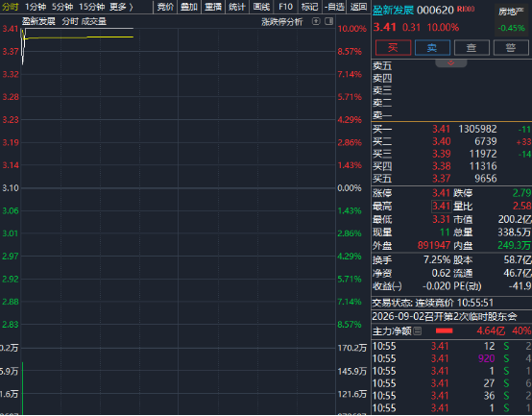This screenshot has width=532, height=416.
Task: Toggle the side panel layout icon
Action: tap(328, 21)
